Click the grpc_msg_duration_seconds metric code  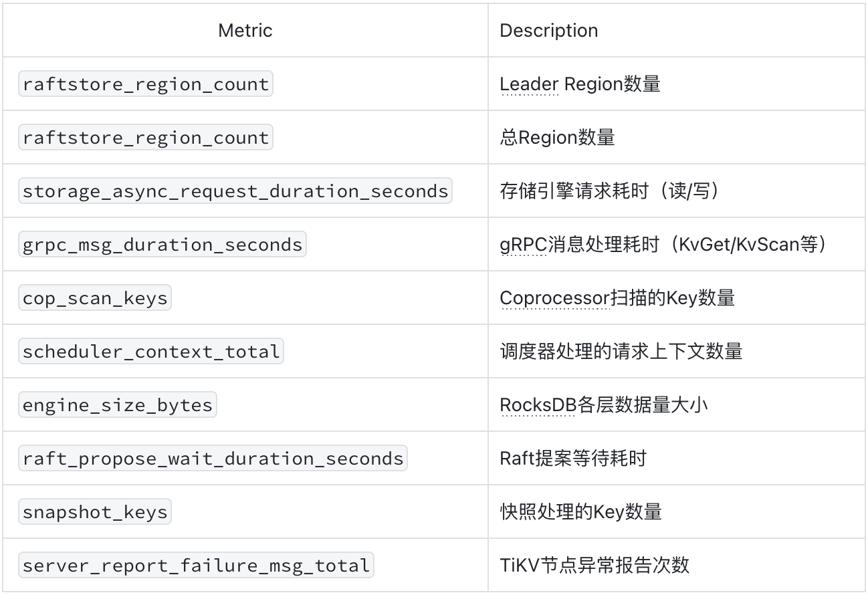[162, 244]
